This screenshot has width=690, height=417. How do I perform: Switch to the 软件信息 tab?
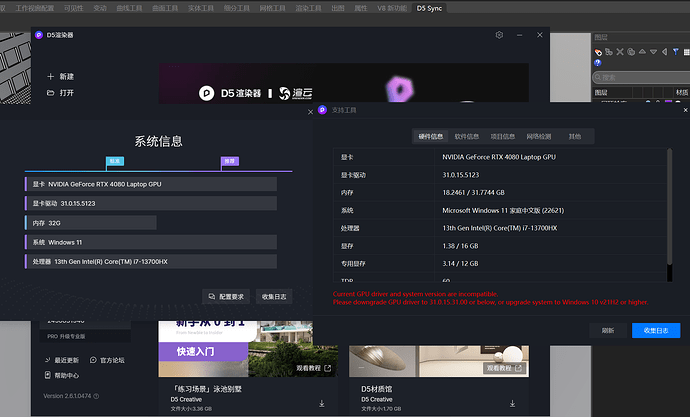pyautogui.click(x=466, y=136)
